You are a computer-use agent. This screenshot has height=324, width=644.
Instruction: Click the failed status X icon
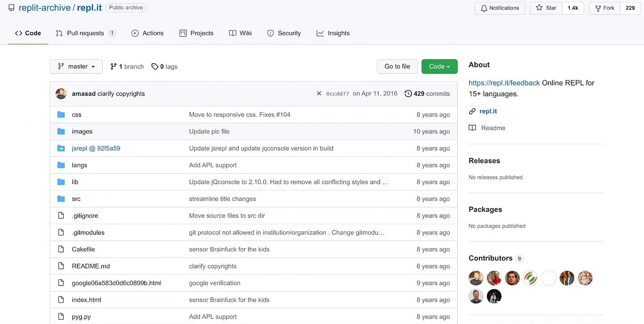tap(319, 94)
